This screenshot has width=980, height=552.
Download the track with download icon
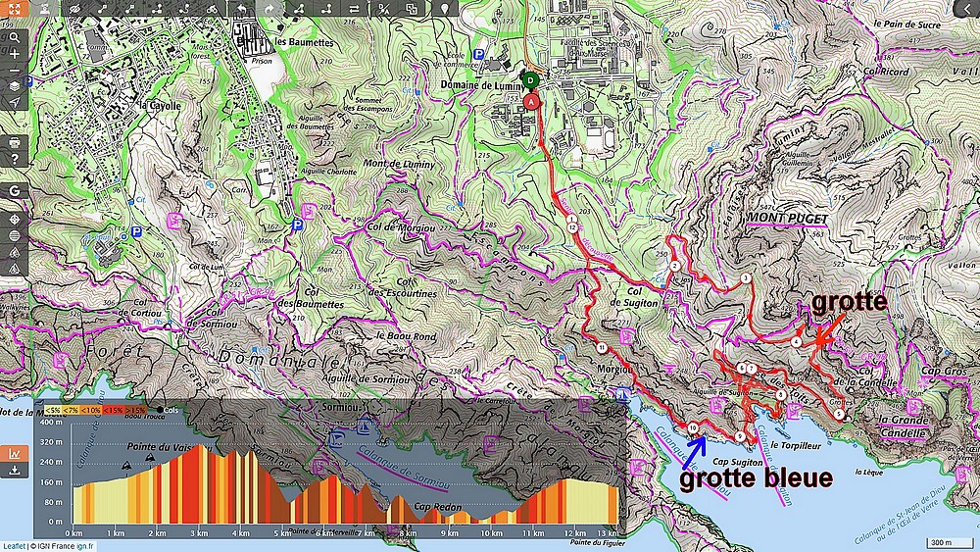click(x=15, y=470)
